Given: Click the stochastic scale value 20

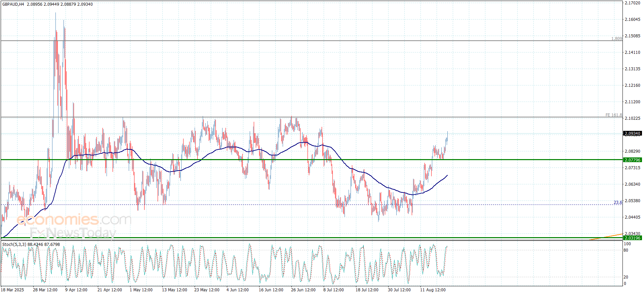Looking at the screenshot, I should click(x=626, y=277).
